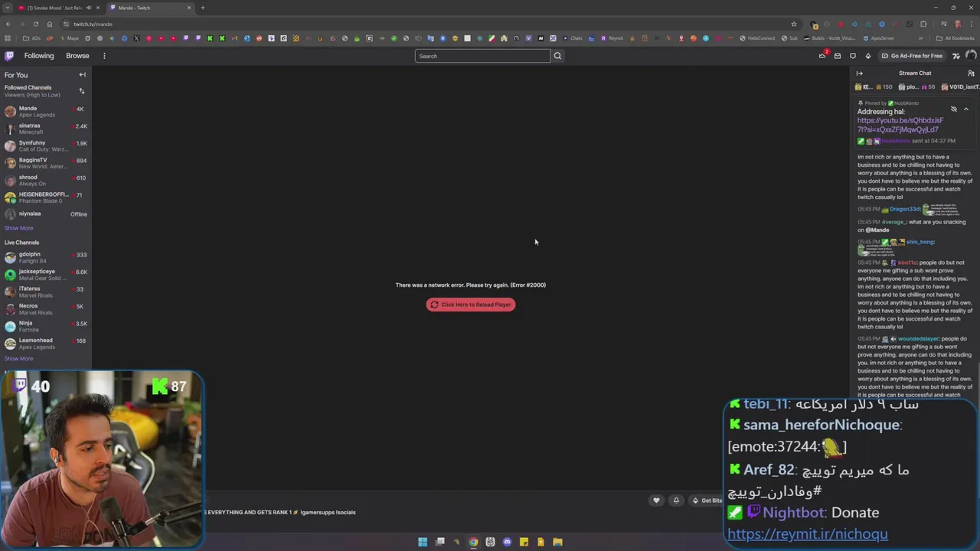Follow the channel with heart button

(x=656, y=500)
